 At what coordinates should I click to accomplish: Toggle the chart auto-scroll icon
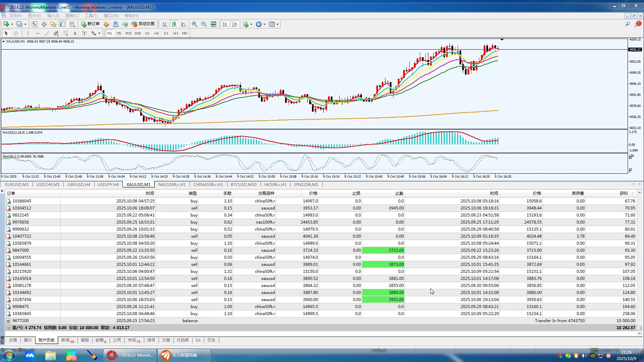[225, 24]
